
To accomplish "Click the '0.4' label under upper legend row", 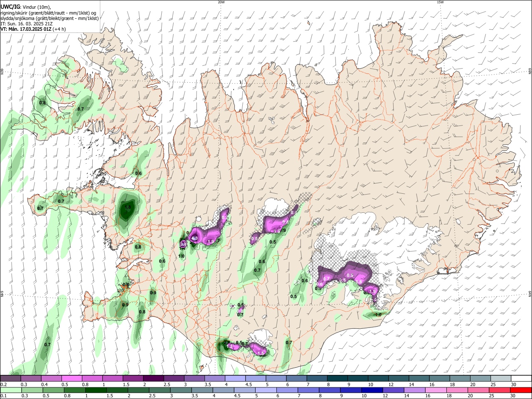I will pyautogui.click(x=44, y=384).
